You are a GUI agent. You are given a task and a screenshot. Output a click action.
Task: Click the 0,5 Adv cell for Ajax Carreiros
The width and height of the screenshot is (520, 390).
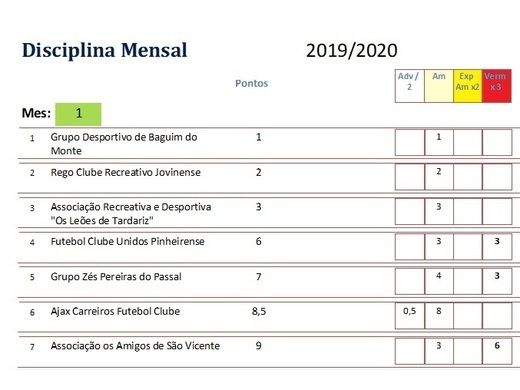[410, 315]
